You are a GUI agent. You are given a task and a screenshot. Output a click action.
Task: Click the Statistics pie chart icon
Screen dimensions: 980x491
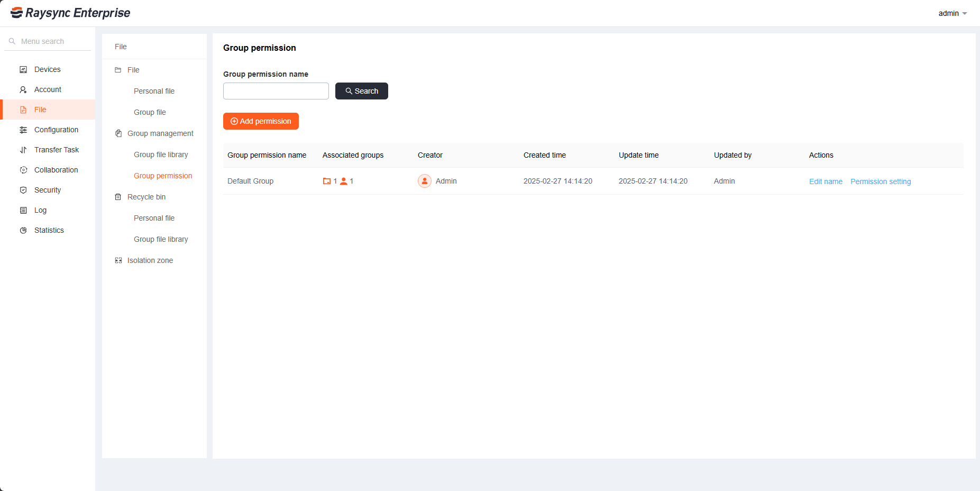[23, 230]
